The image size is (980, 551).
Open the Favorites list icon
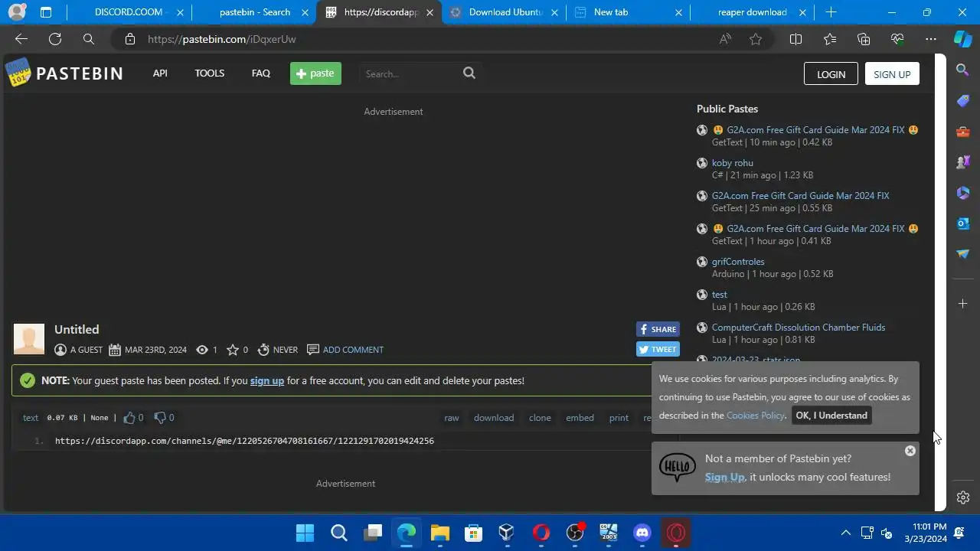830,39
